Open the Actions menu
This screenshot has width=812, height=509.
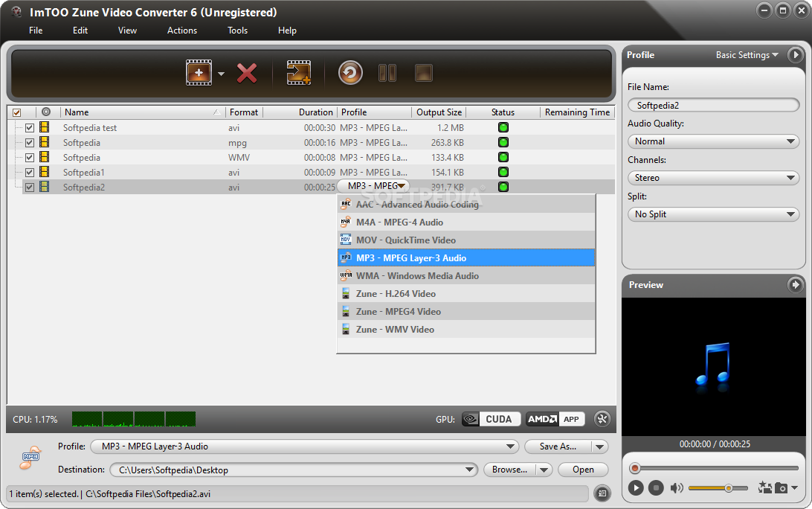(x=182, y=31)
